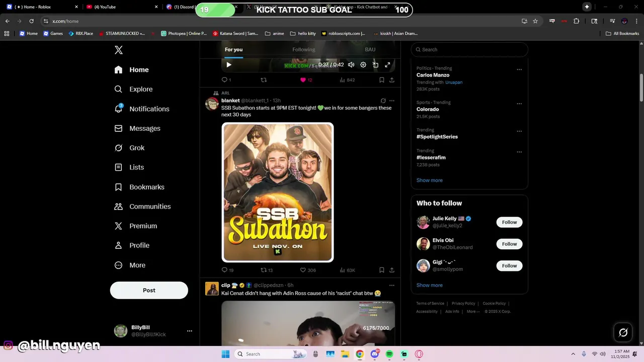Open more options on clip's post
Image resolution: width=644 pixels, height=362 pixels.
[x=392, y=285]
